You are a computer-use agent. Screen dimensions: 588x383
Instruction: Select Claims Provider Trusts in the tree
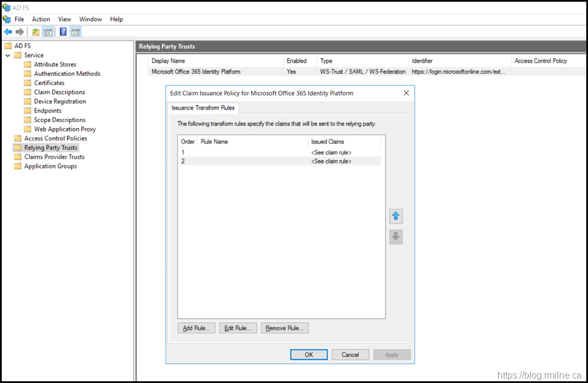[54, 157]
